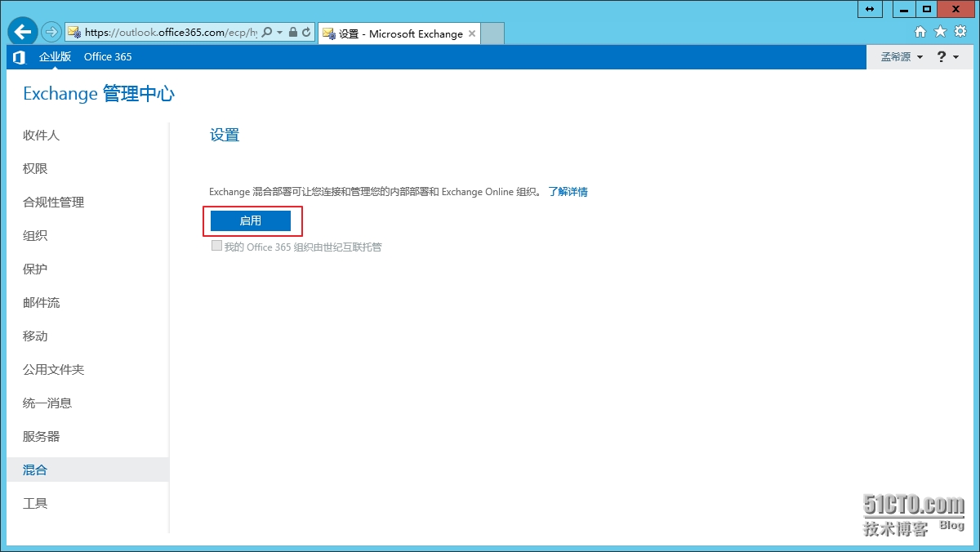Open 邮件流 in the left navigation
The width and height of the screenshot is (980, 552).
[x=41, y=303]
